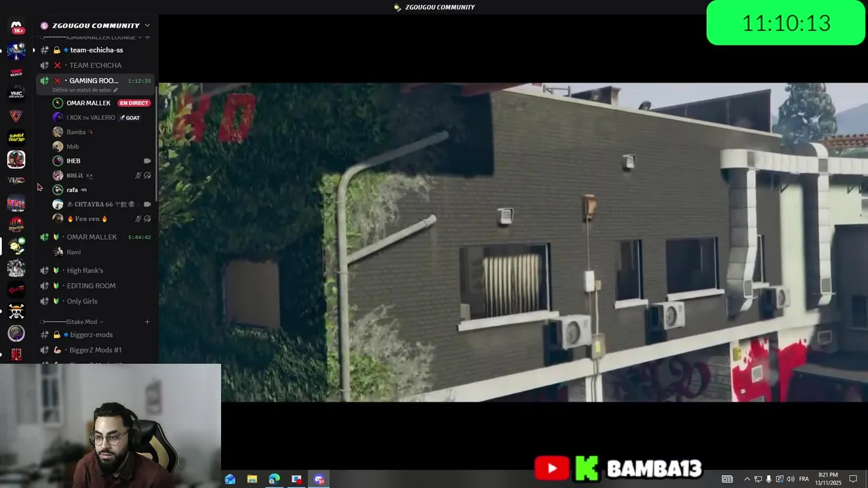Open the team-echicha-ss text channel

click(96, 50)
